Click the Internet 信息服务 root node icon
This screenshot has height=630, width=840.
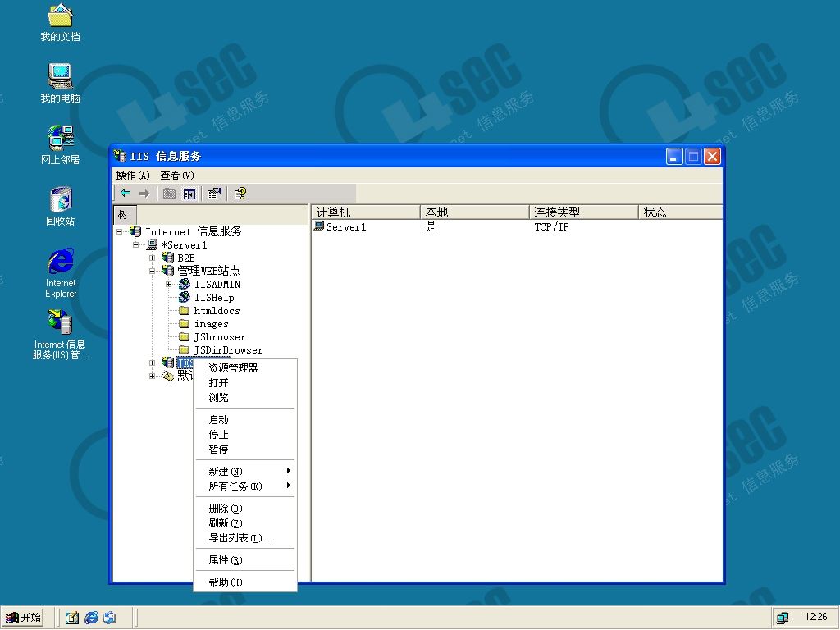pos(135,231)
